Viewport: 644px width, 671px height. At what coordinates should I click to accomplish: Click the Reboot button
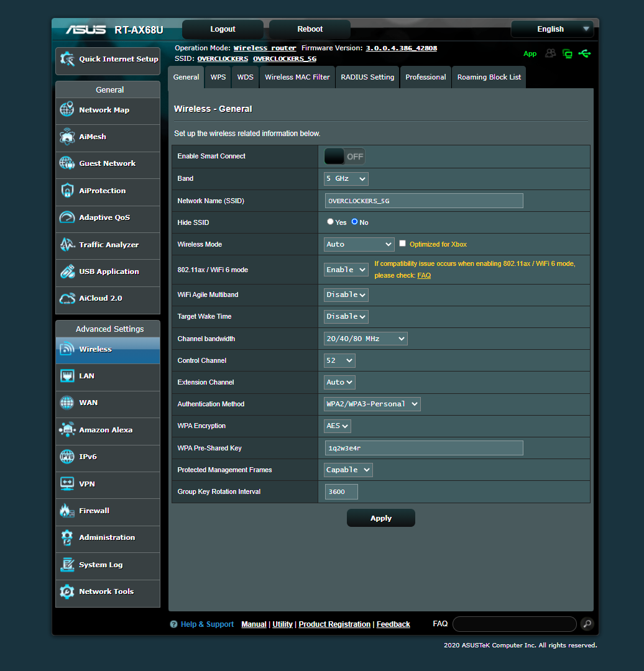(x=310, y=29)
